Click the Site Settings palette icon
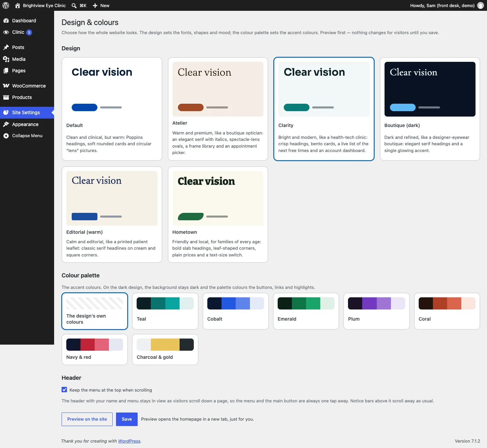Screen dimensions: 487x448 6,113
